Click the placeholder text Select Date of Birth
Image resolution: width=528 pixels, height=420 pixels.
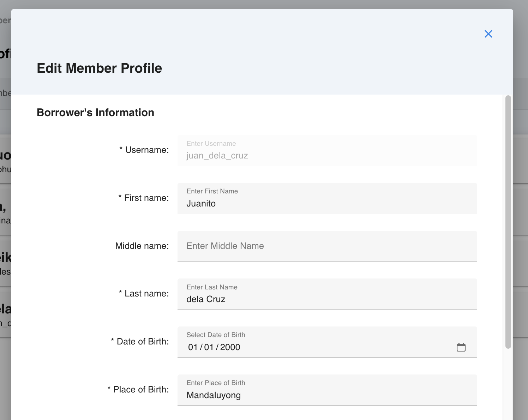point(216,335)
